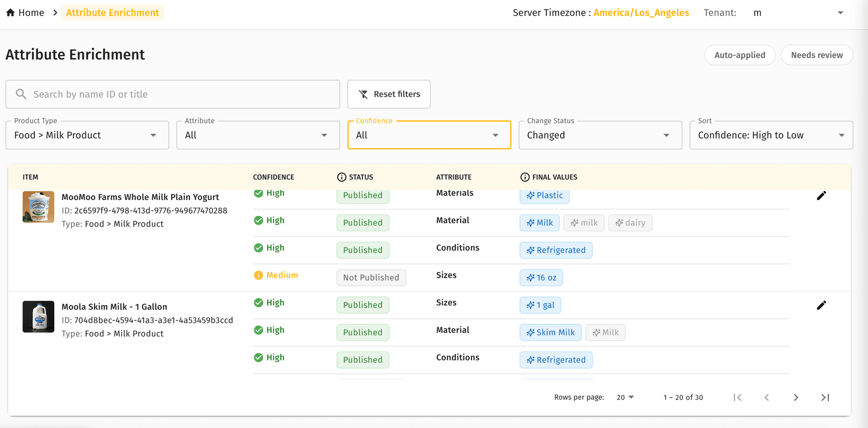Select yogurt's Refrigerated value chip
Image resolution: width=868 pixels, height=428 pixels.
(556, 250)
